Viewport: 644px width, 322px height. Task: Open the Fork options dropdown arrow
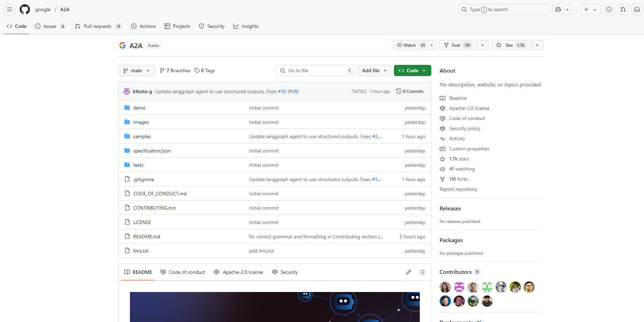pyautogui.click(x=483, y=45)
